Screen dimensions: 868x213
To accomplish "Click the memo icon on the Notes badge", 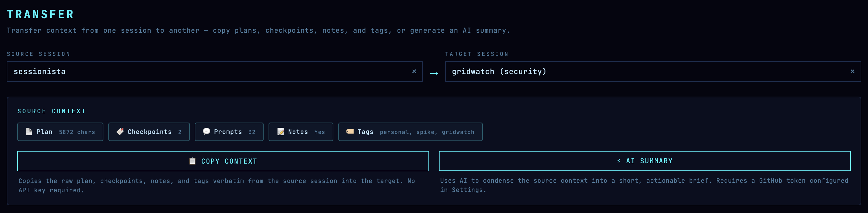I will point(281,132).
